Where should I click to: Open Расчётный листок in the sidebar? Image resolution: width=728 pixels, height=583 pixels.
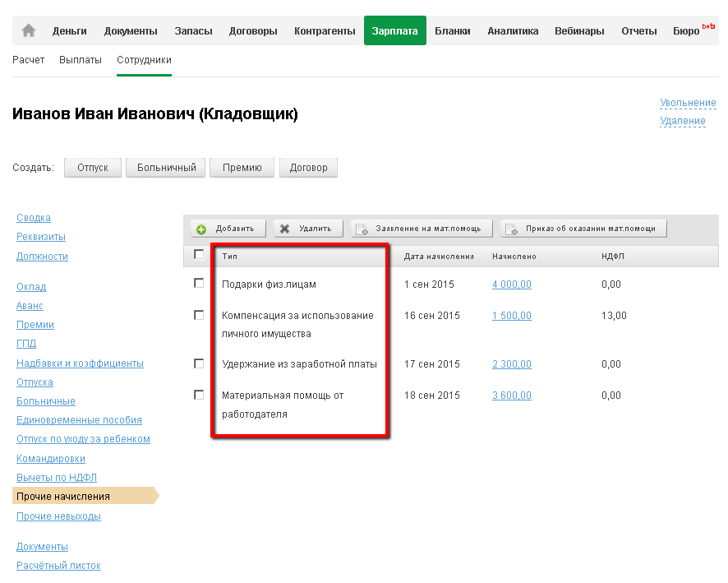(58, 566)
